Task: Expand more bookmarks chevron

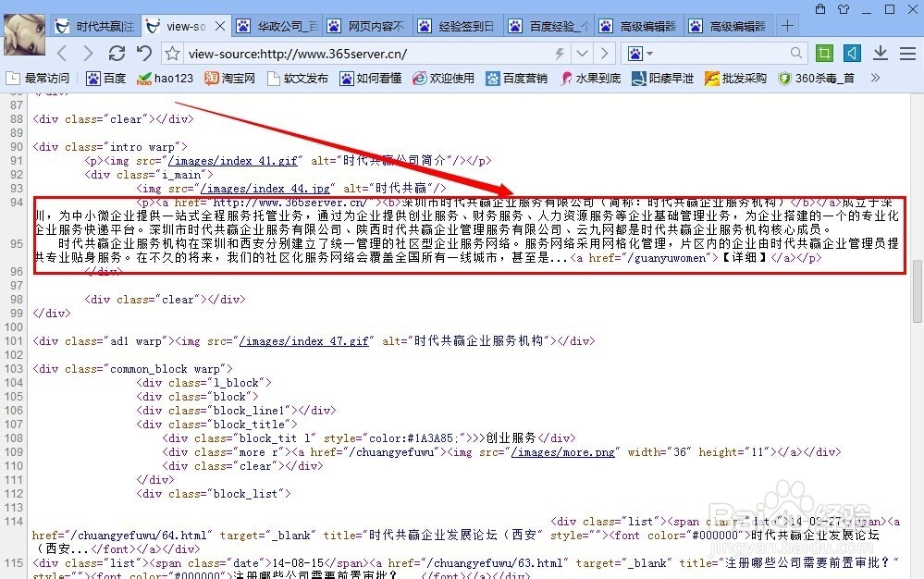Action: click(876, 77)
